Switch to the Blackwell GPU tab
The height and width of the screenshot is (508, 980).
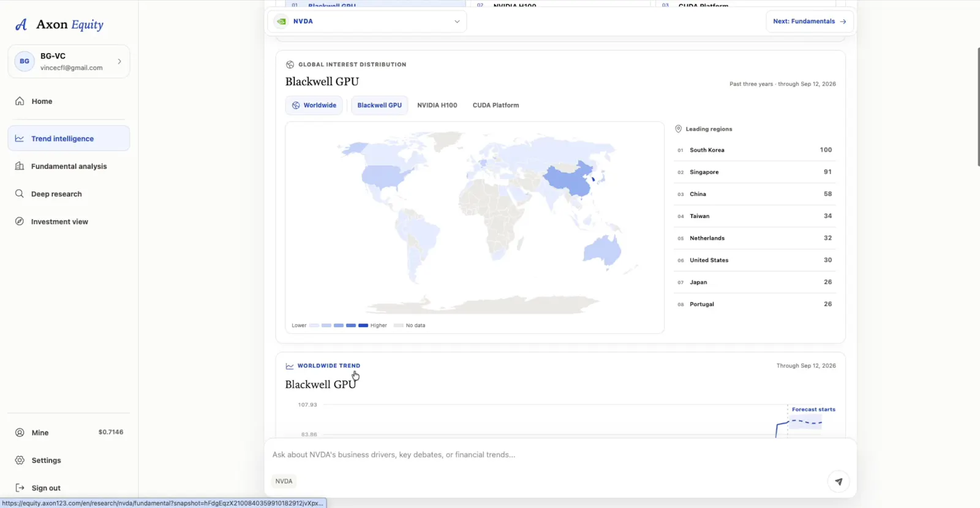click(x=380, y=105)
